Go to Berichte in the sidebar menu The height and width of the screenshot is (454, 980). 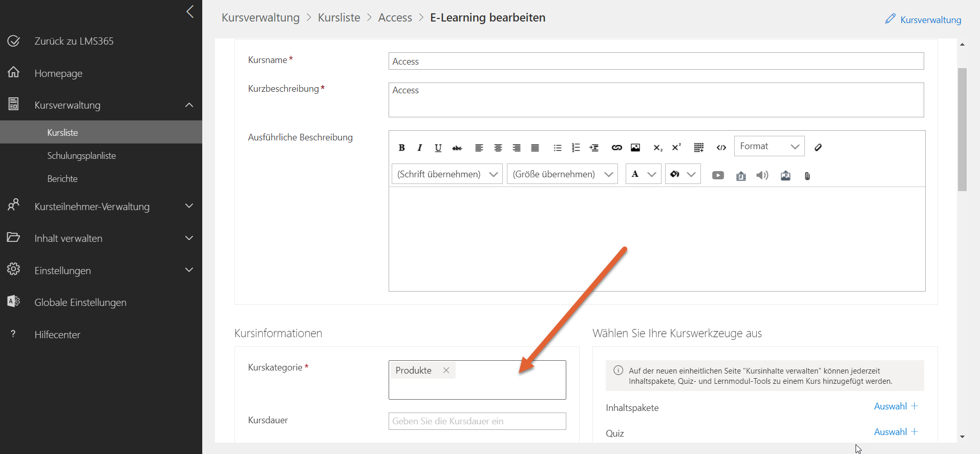pos(62,179)
